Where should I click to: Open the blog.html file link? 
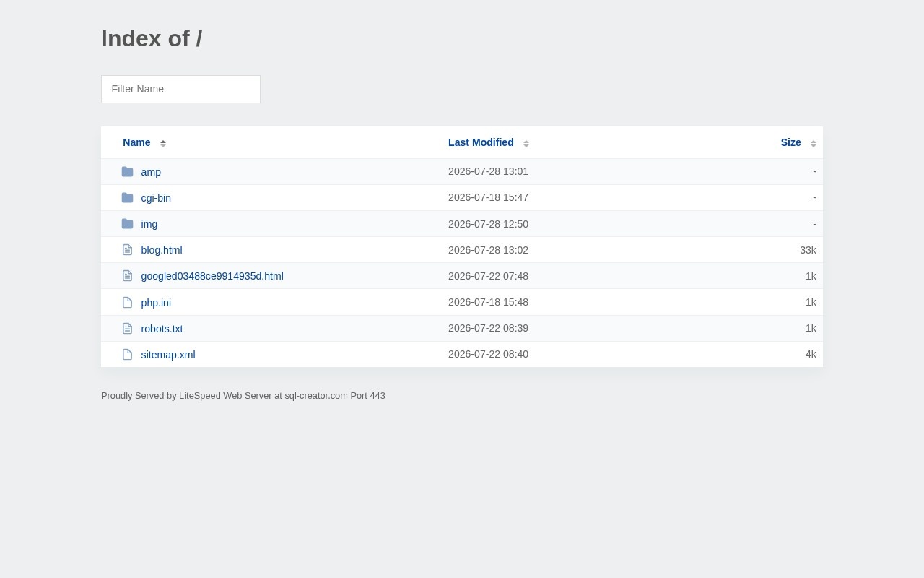(162, 250)
